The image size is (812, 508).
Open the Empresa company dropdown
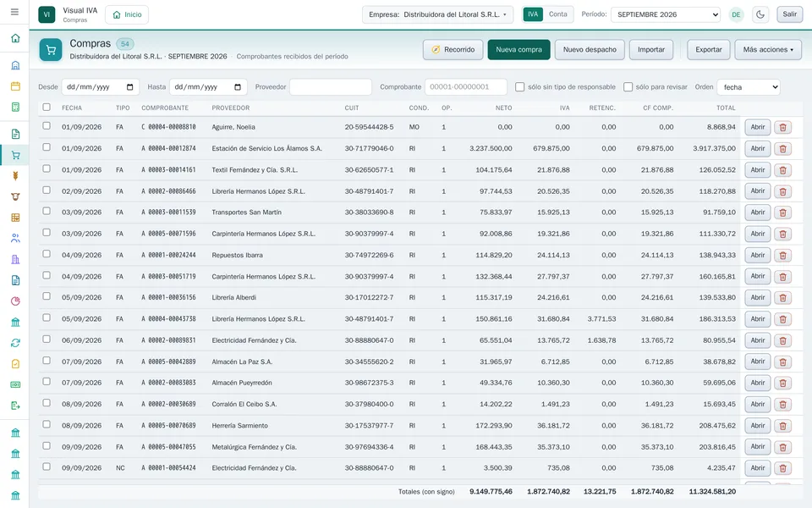[437, 14]
